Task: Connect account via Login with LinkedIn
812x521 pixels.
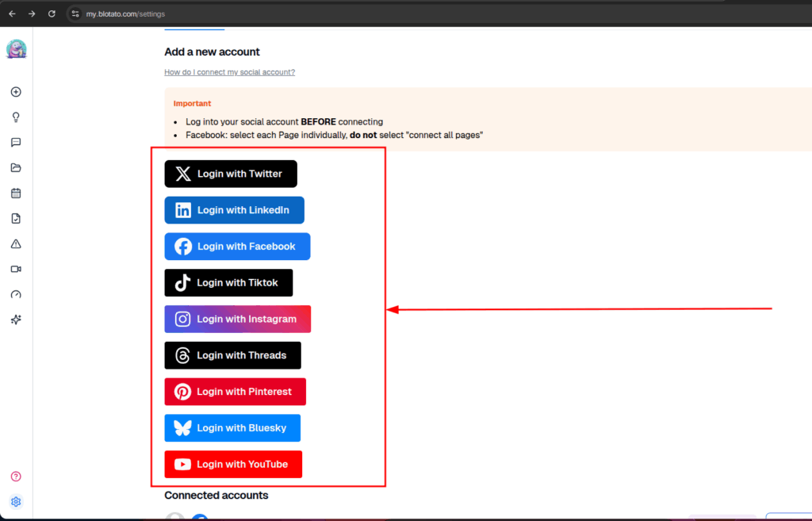Action: pyautogui.click(x=234, y=210)
